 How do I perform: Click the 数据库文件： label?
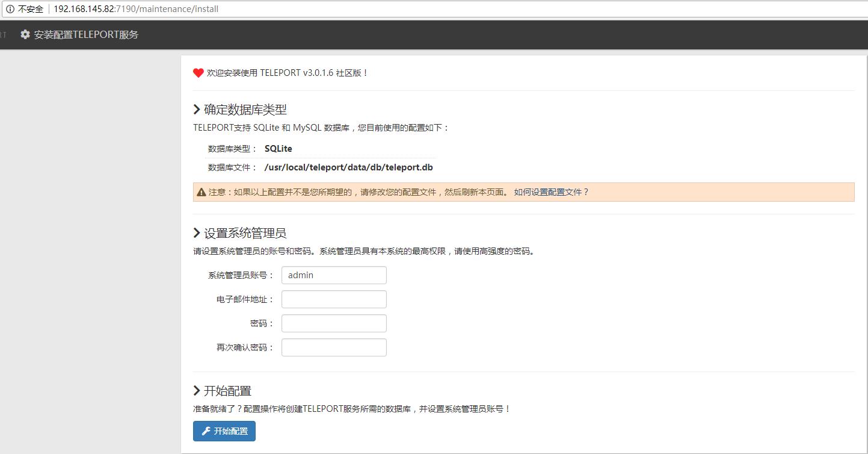[233, 167]
